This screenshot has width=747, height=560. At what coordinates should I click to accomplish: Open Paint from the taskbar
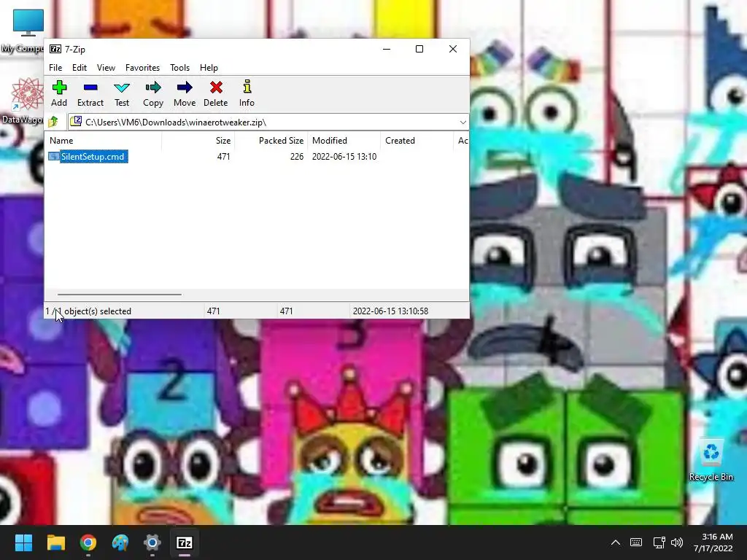120,542
